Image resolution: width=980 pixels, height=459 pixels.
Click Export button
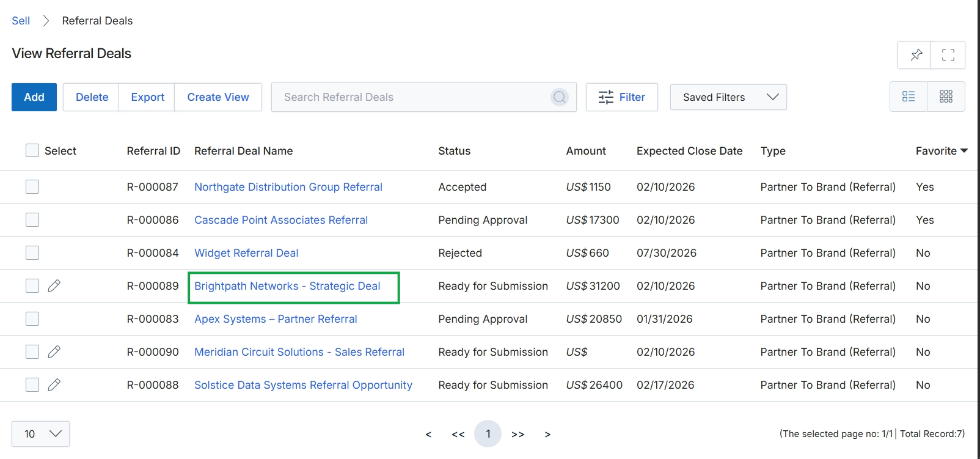tap(147, 97)
